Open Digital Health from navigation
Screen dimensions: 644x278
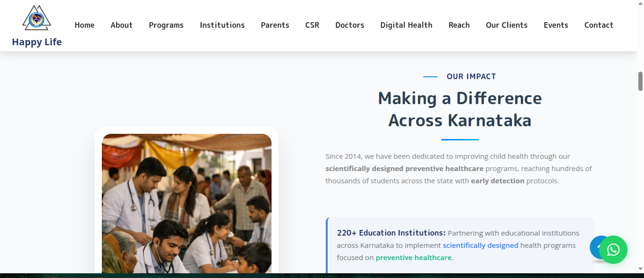(406, 25)
